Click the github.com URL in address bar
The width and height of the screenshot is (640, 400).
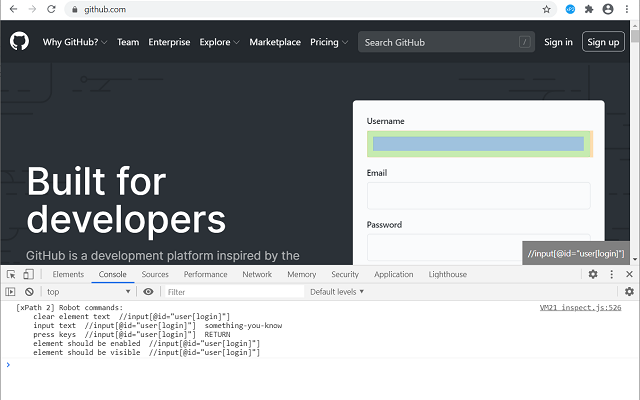(x=105, y=9)
